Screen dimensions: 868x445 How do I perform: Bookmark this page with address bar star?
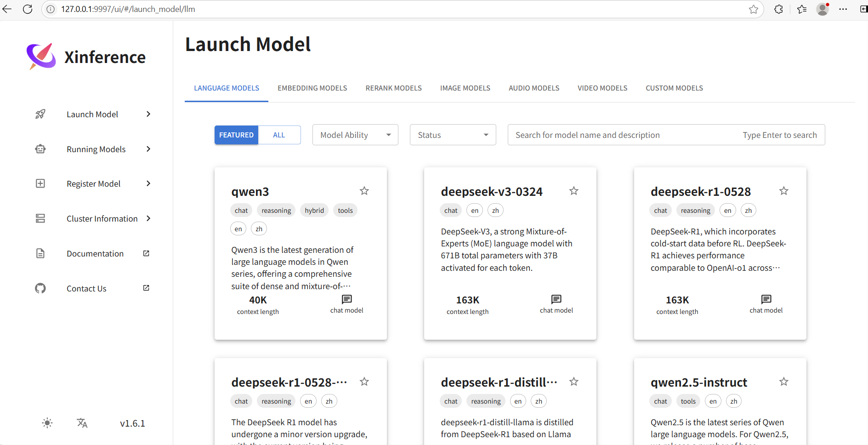[754, 9]
